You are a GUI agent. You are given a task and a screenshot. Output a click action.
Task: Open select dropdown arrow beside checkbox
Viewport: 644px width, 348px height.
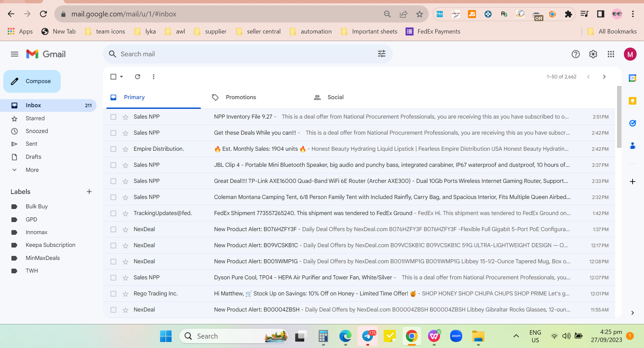(121, 77)
